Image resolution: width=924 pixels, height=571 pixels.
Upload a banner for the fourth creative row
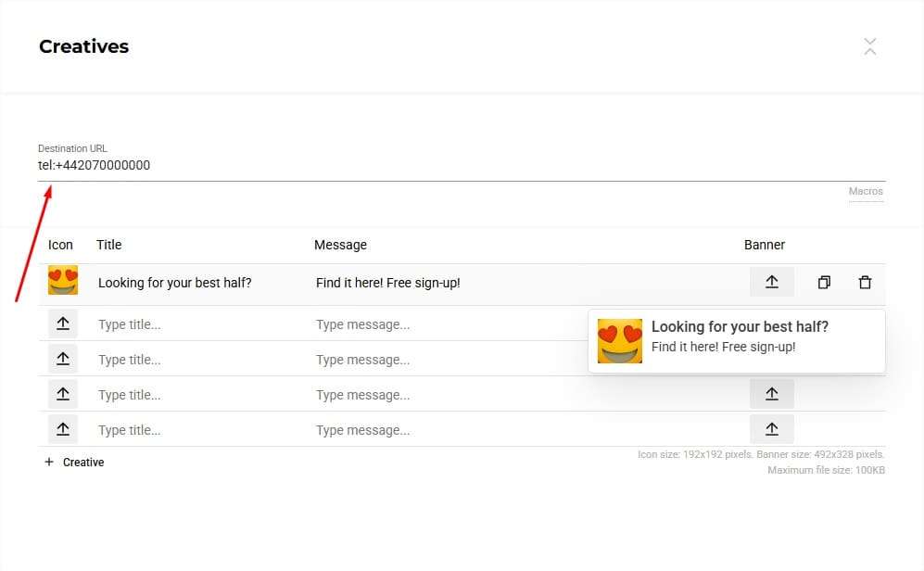(771, 394)
